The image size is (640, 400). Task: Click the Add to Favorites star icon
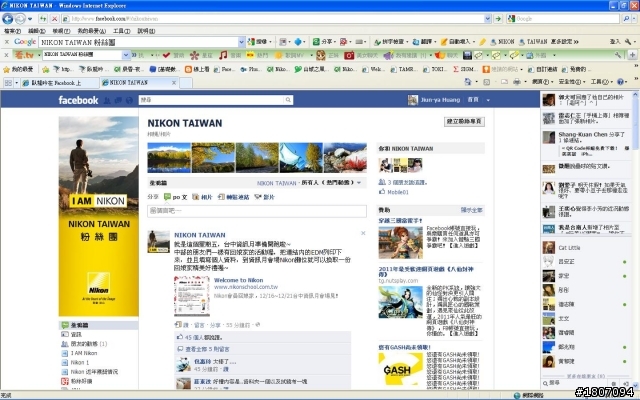[x=46, y=69]
